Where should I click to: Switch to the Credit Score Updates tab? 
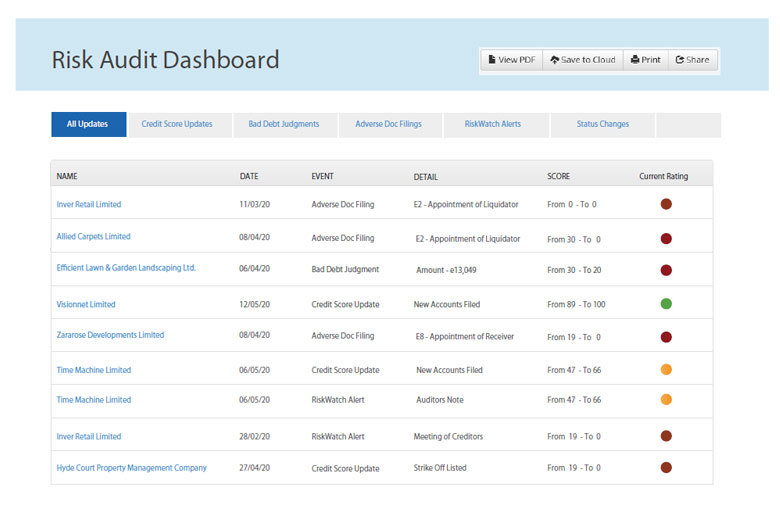click(x=180, y=124)
